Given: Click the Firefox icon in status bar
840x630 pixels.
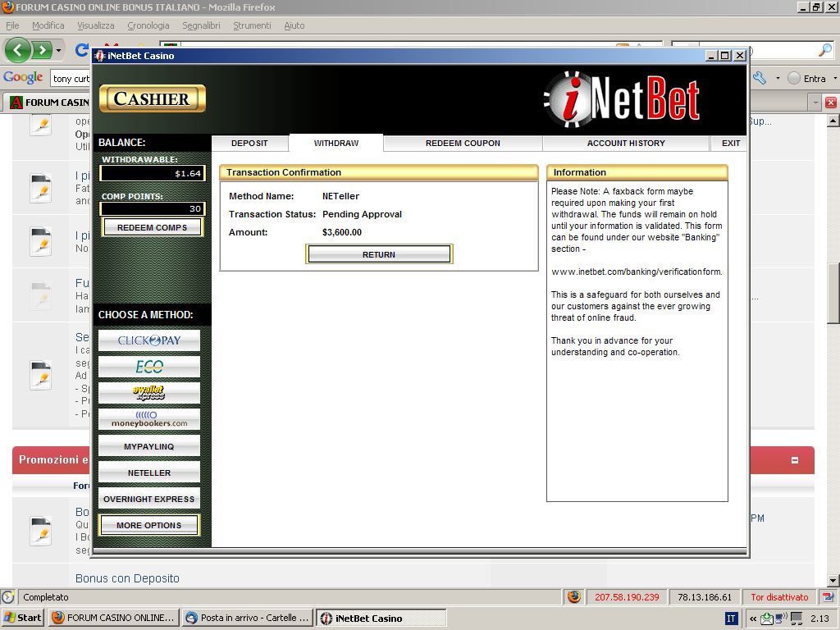Looking at the screenshot, I should tap(573, 597).
